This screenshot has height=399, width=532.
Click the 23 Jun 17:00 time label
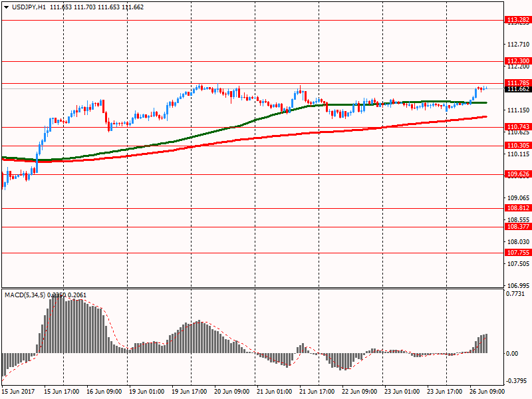click(444, 392)
